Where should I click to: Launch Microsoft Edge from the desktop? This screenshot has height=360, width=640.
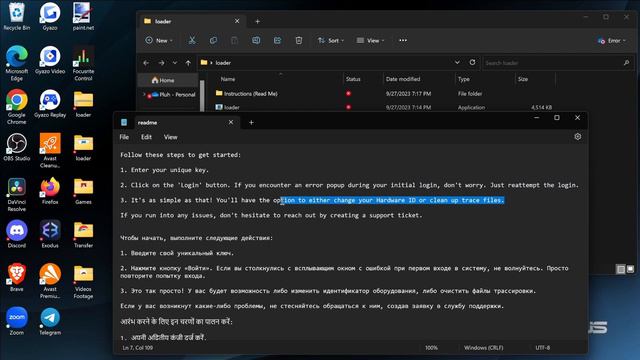pos(17,63)
